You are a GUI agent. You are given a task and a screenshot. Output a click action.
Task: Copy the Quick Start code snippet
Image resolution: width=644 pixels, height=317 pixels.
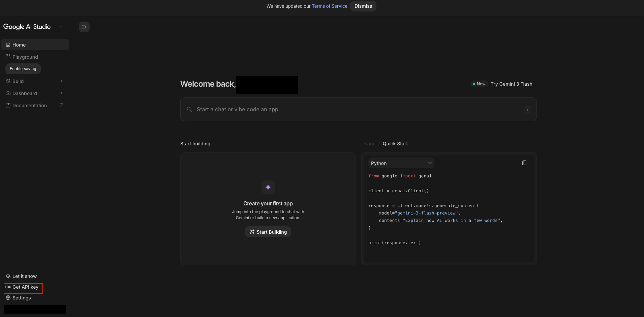[x=524, y=163]
